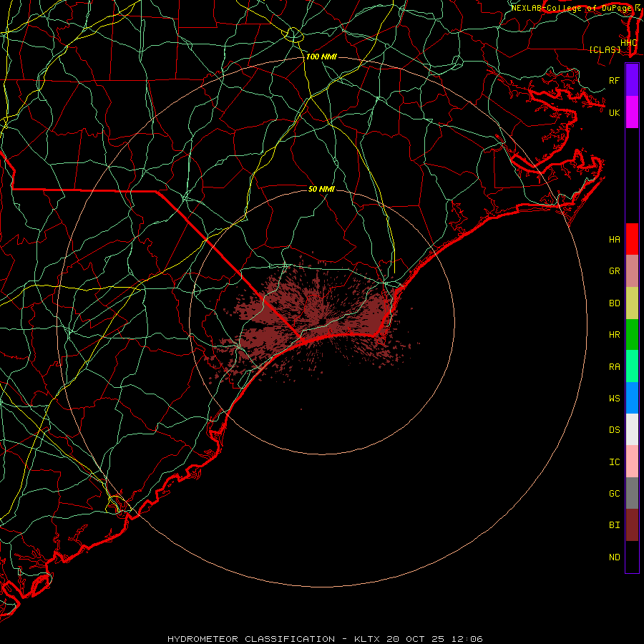644x644 pixels.
Task: Click the HA red legend swatch
Action: coord(632,239)
